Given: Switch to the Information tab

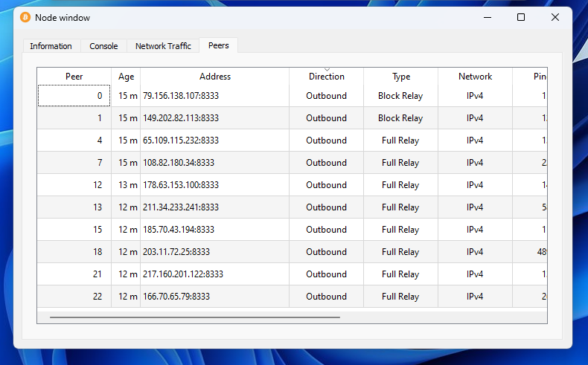Looking at the screenshot, I should pos(51,46).
